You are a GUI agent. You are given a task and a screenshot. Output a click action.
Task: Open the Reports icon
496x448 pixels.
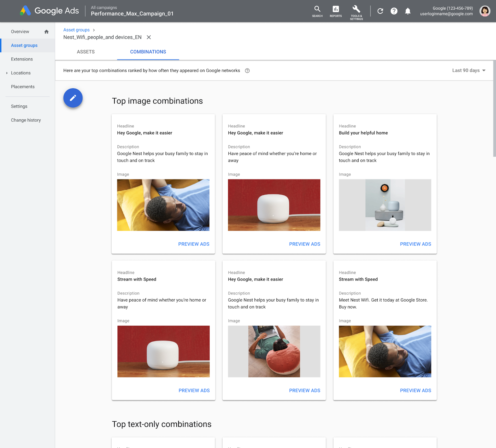[336, 11]
